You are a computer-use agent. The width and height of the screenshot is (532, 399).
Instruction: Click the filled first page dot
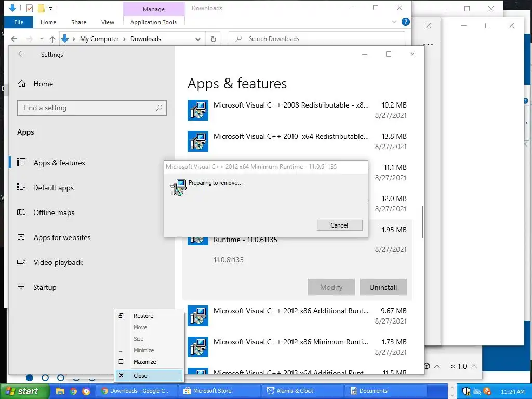point(30,378)
